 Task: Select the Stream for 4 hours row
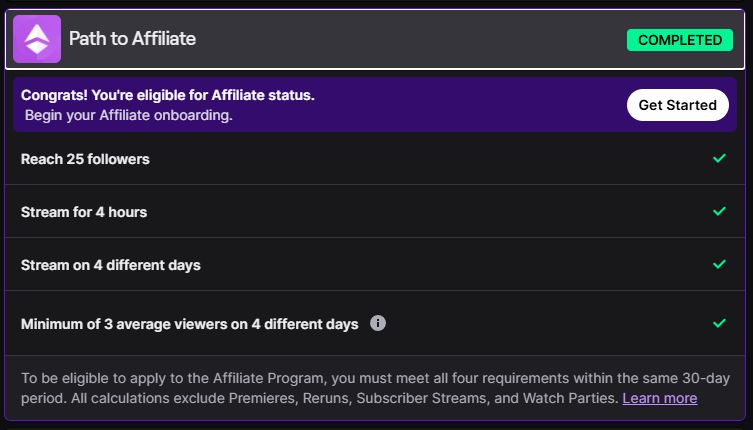click(375, 211)
